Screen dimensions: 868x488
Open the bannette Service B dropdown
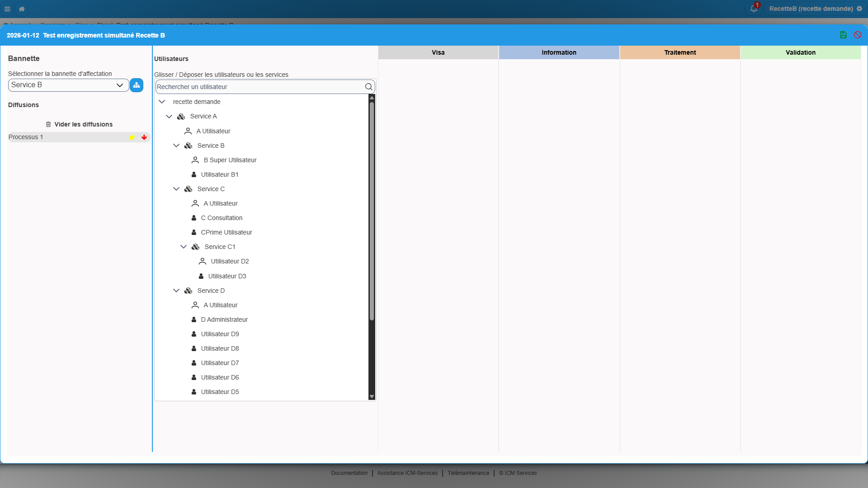pyautogui.click(x=68, y=85)
